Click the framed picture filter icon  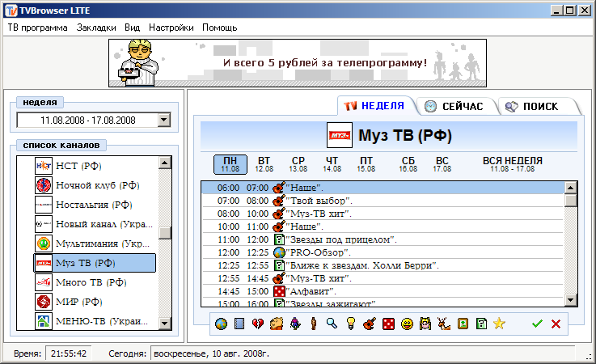coord(463,324)
